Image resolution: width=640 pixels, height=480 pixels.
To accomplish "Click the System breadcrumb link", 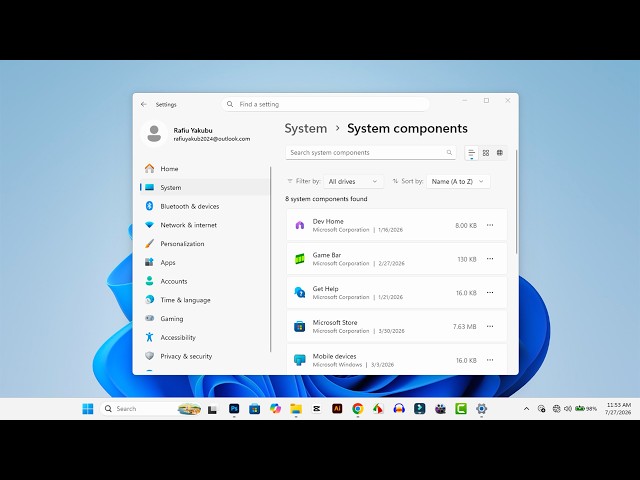I will pyautogui.click(x=306, y=129).
